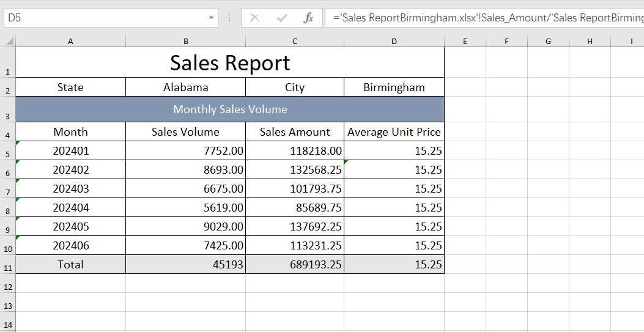Click sales volume cell 5619.00

[x=186, y=207]
